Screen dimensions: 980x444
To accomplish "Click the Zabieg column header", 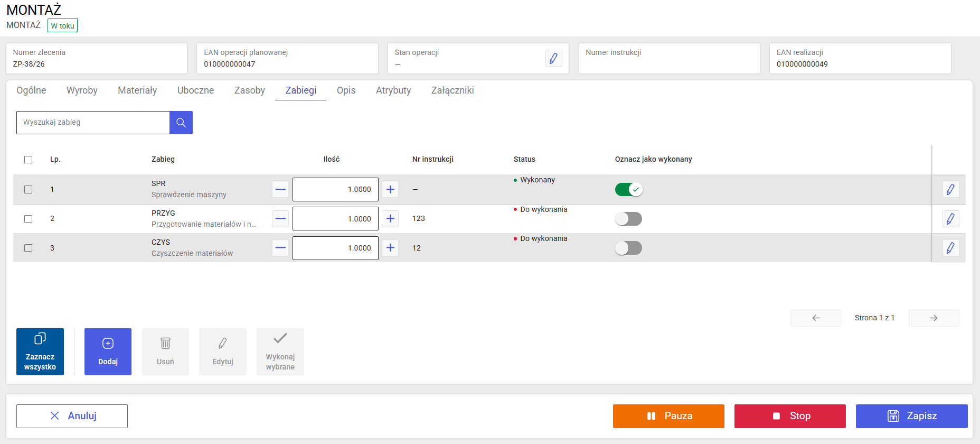I will (163, 159).
